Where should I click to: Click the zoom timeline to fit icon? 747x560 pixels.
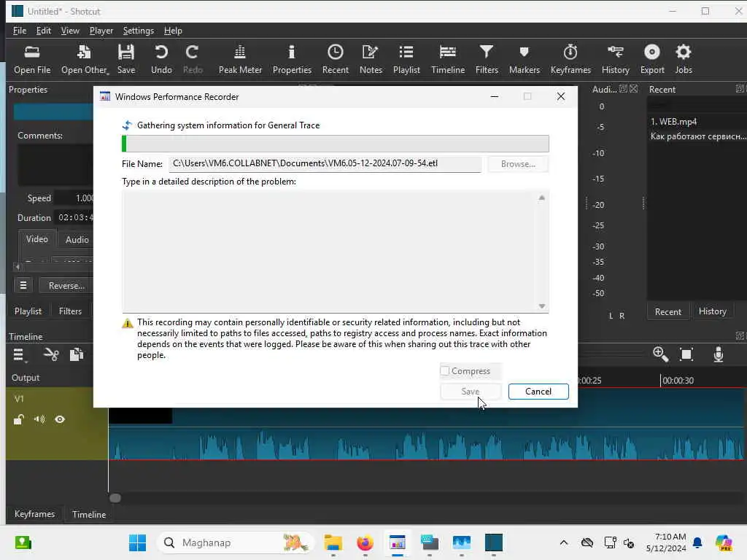(686, 354)
